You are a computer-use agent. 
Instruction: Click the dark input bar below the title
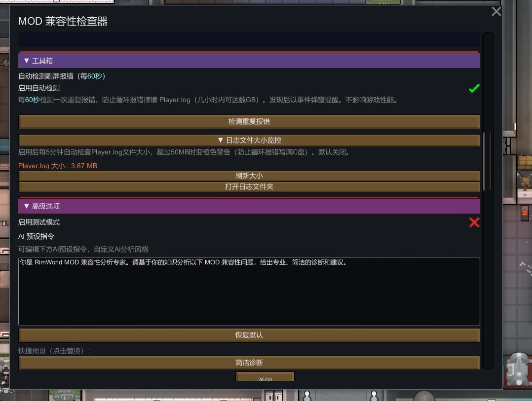(x=249, y=39)
